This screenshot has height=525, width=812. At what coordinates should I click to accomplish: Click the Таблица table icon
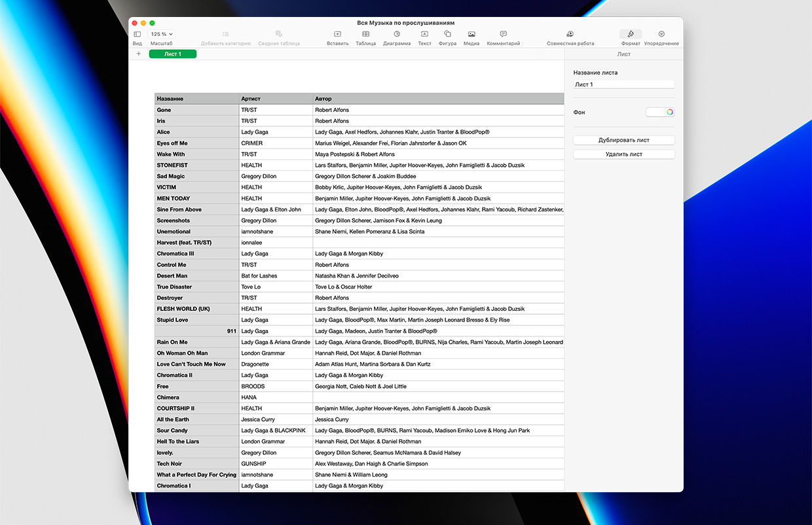coord(365,33)
